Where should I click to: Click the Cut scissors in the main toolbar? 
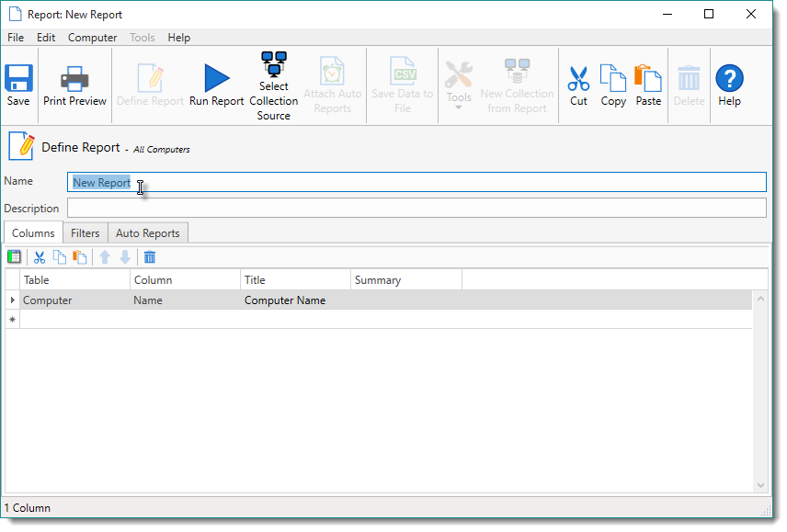point(578,85)
